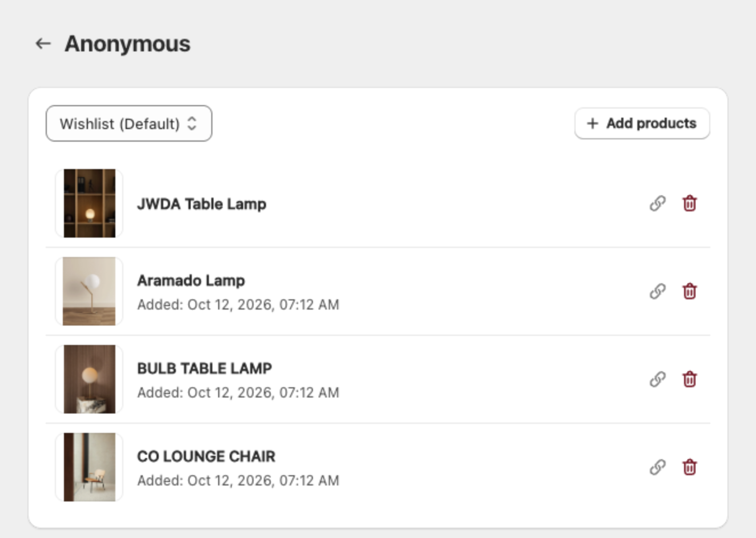Open the Wishlist (Default) dropdown

[129, 123]
